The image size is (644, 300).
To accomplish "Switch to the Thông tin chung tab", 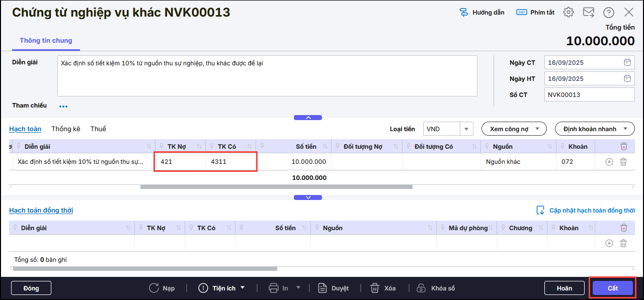I will coord(46,41).
